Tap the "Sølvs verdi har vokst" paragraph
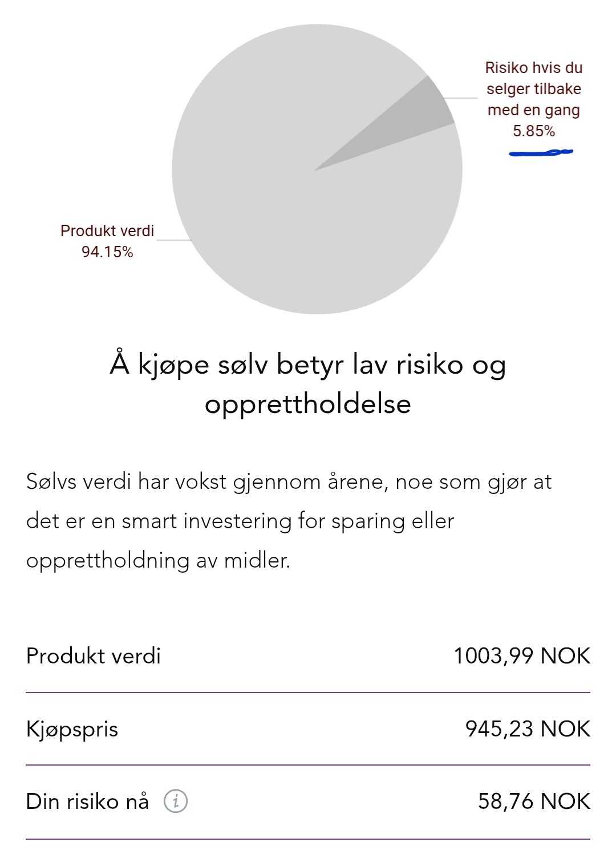The width and height of the screenshot is (616, 850). [289, 521]
